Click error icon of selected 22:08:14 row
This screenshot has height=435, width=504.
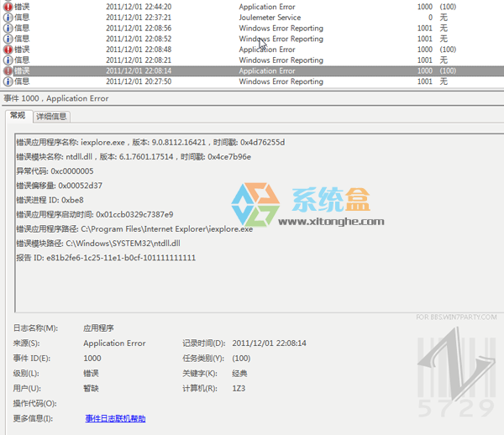pyautogui.click(x=8, y=71)
